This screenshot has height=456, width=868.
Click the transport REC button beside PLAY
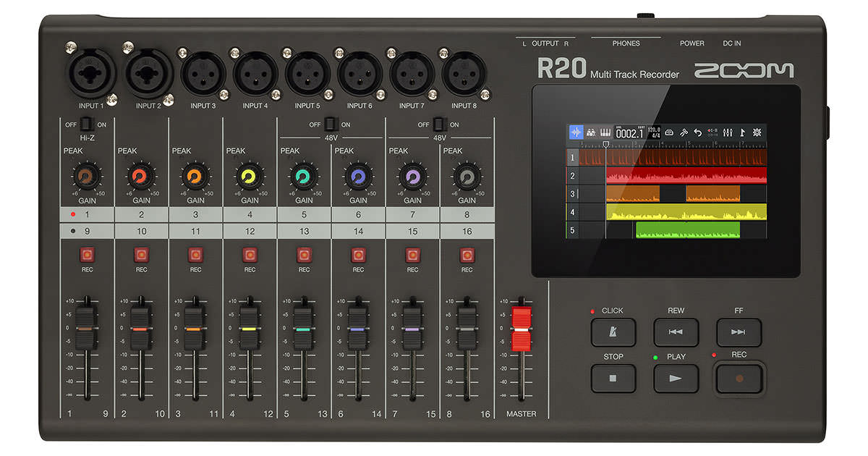pyautogui.click(x=739, y=379)
